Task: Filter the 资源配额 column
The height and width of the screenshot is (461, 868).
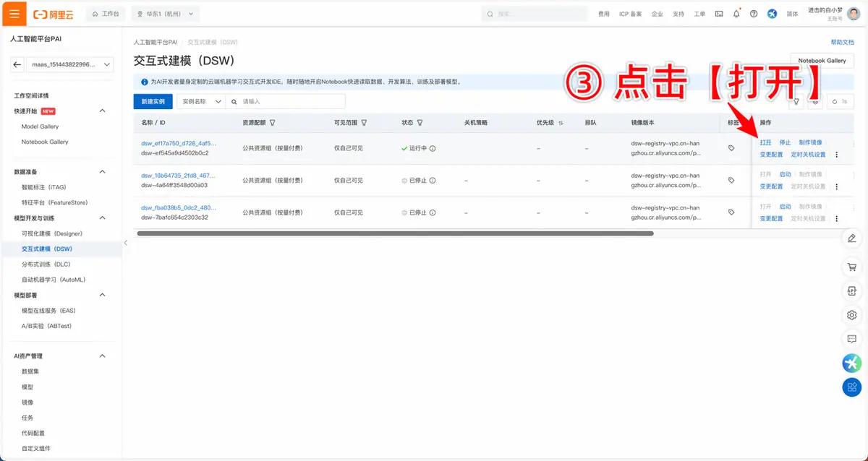Action: click(x=272, y=123)
